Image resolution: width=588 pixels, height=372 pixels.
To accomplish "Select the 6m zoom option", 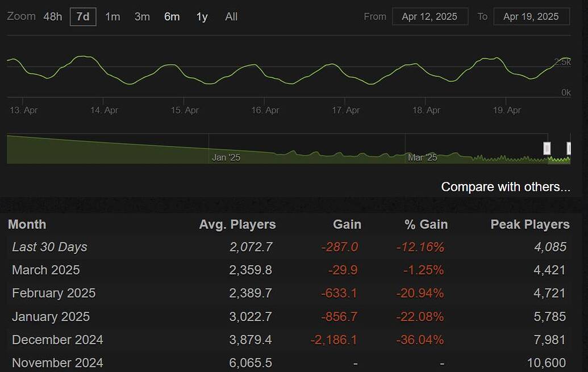I will click(172, 16).
